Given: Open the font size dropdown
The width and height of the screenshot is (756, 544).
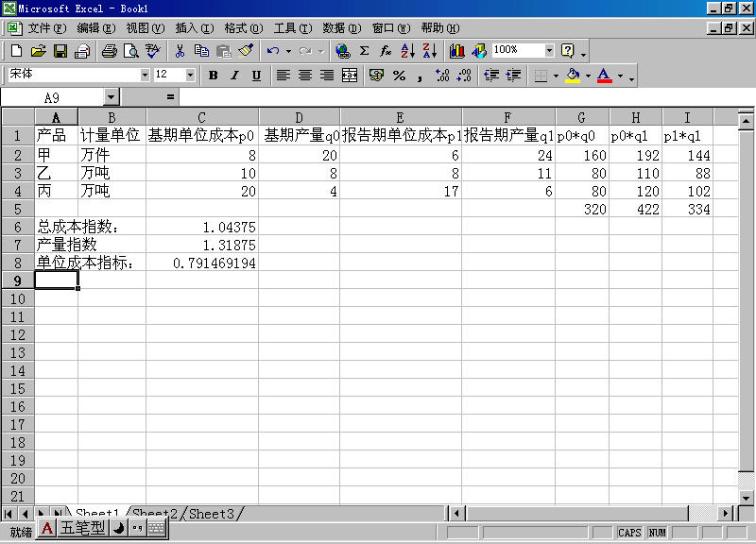Looking at the screenshot, I should (x=190, y=75).
